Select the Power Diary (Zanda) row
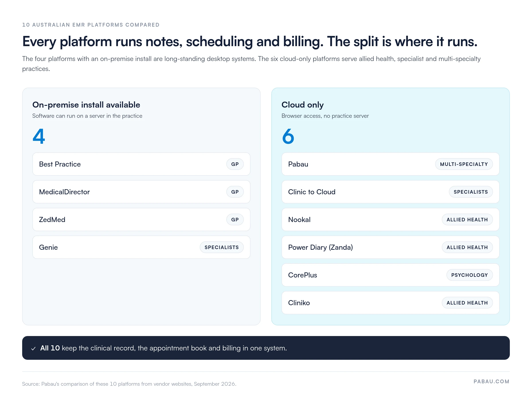 (x=391, y=247)
